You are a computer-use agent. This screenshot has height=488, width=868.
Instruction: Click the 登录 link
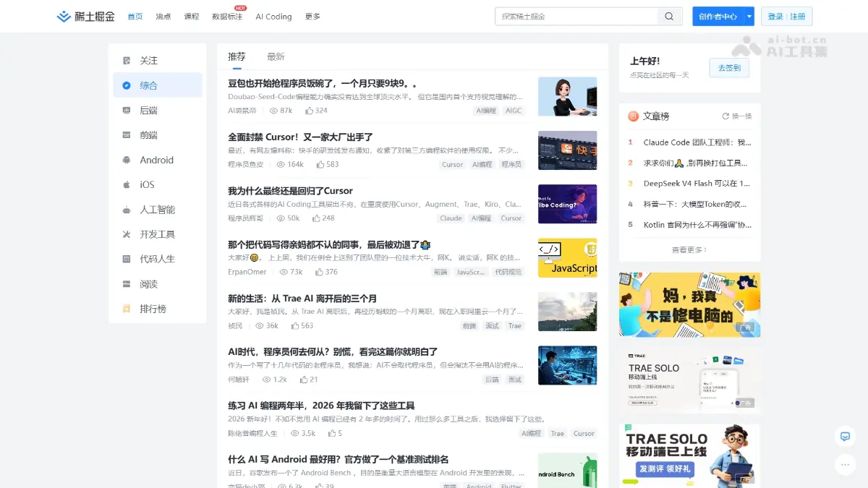[x=775, y=17]
